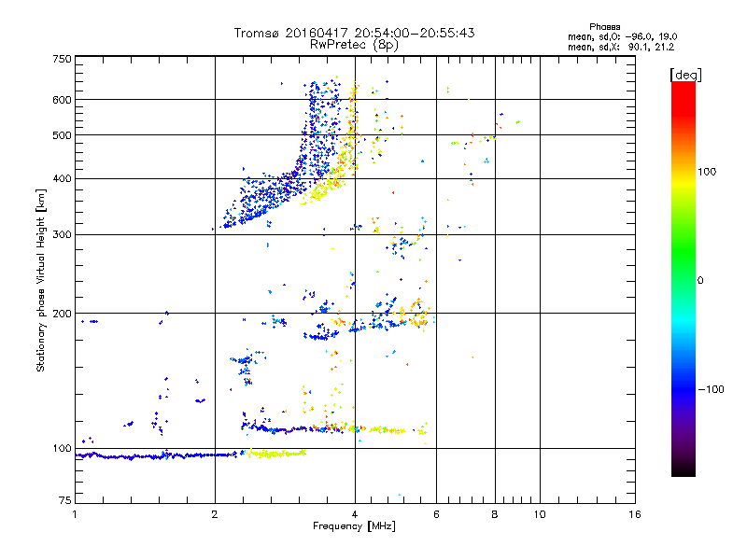The height and width of the screenshot is (560, 747).
Task: Click the y-axis '100' tick label
Action: coord(62,448)
